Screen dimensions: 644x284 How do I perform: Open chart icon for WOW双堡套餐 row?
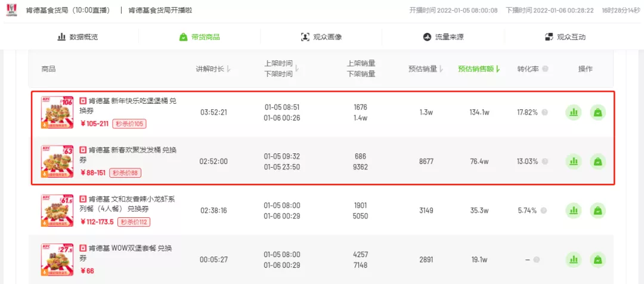coord(574,260)
